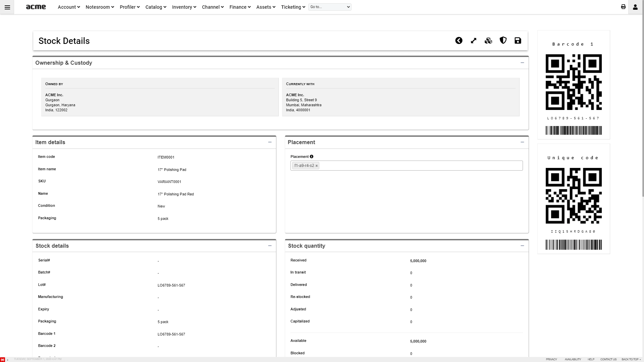The image size is (644, 362).
Task: Click the Owned by ACME Inc. name
Action: click(54, 95)
